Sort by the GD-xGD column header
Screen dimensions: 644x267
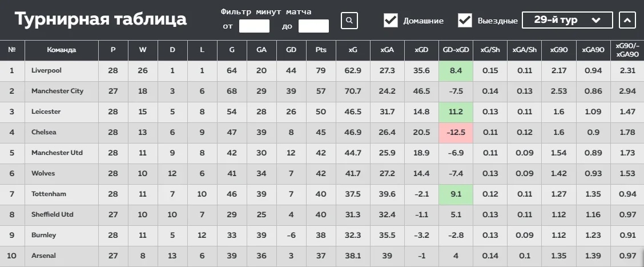(456, 50)
